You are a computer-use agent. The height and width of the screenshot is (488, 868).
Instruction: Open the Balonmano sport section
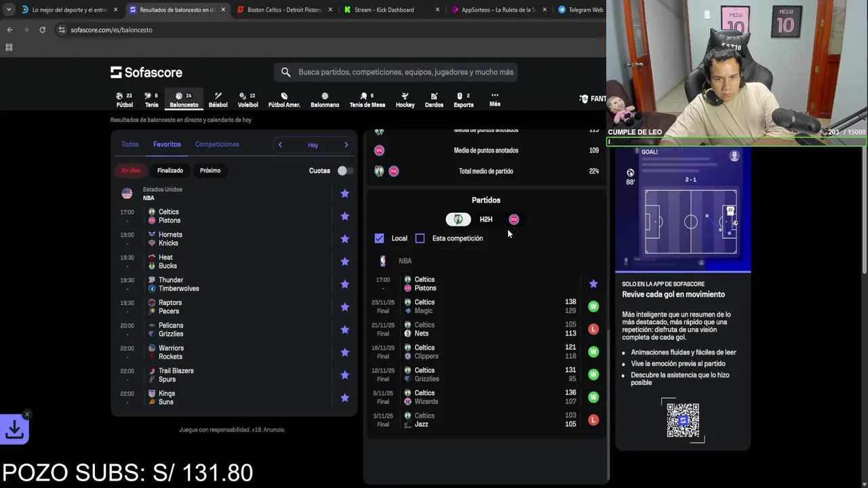[x=325, y=100]
